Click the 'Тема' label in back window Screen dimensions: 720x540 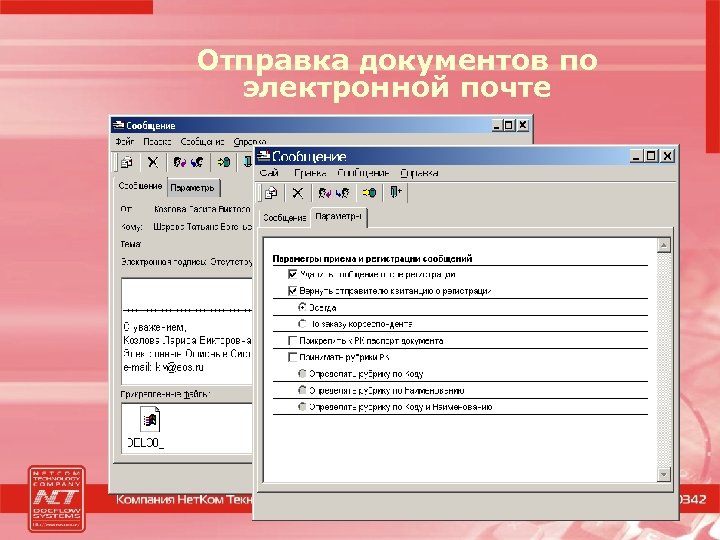(131, 244)
